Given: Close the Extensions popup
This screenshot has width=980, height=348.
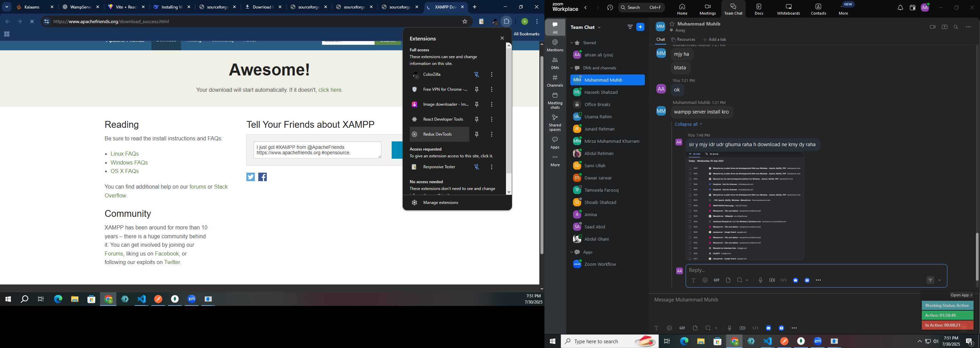Looking at the screenshot, I should tap(502, 38).
